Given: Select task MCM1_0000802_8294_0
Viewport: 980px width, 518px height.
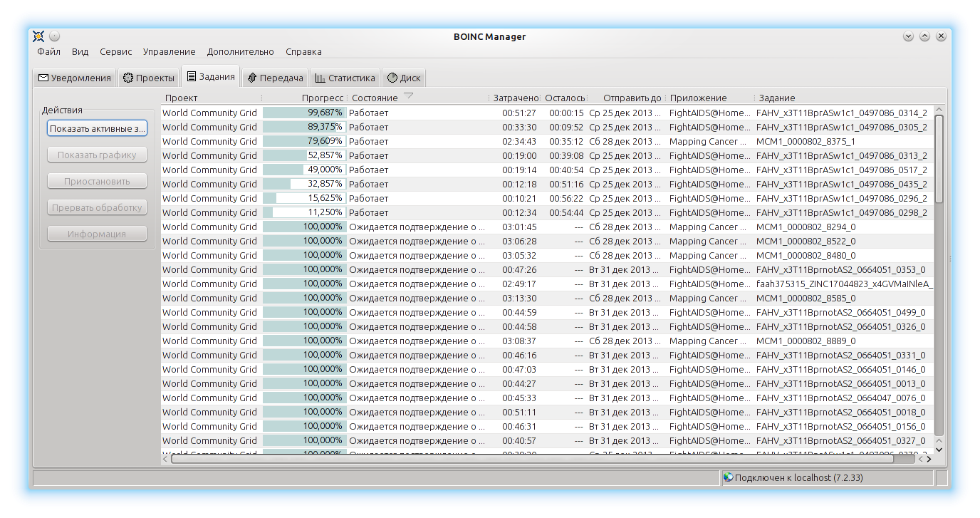Looking at the screenshot, I should pos(806,227).
